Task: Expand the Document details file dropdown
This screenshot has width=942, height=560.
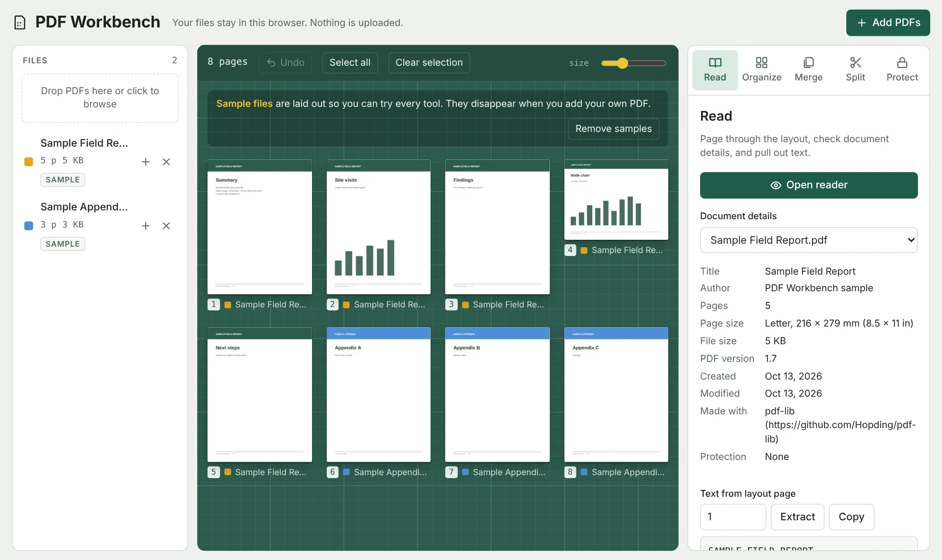Action: coord(809,240)
